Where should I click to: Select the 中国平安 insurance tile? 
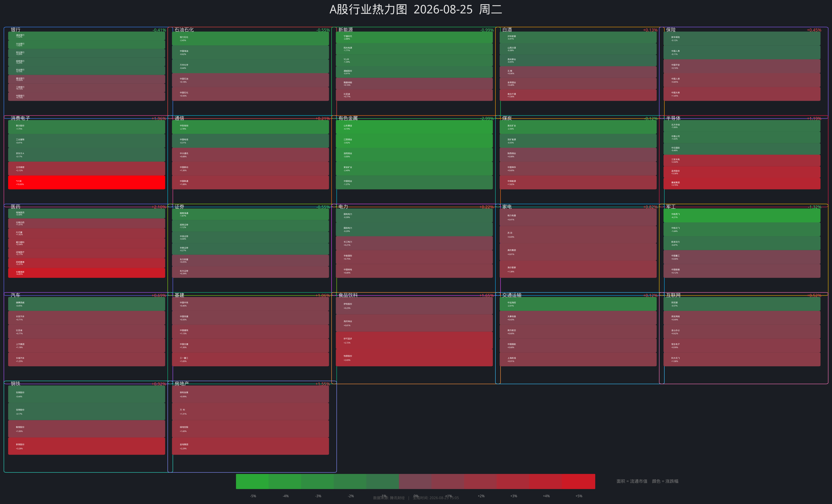742,66
